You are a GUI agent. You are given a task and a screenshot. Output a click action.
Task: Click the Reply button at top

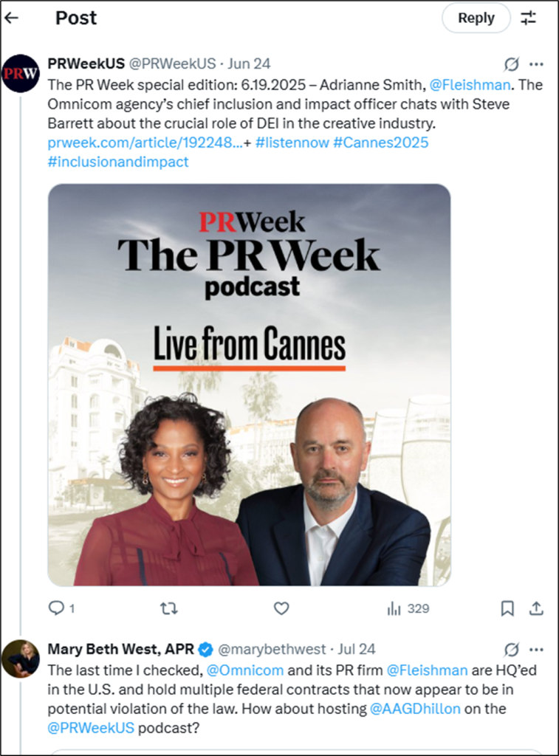[x=476, y=18]
